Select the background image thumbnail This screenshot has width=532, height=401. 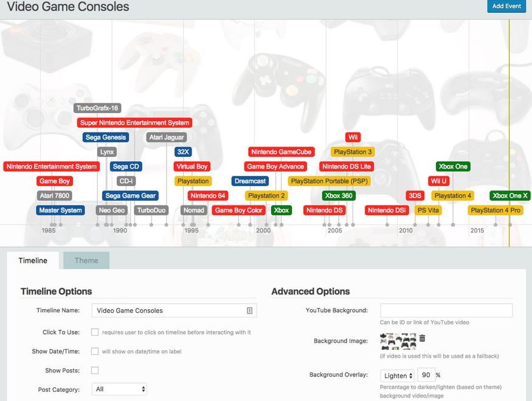pos(398,341)
